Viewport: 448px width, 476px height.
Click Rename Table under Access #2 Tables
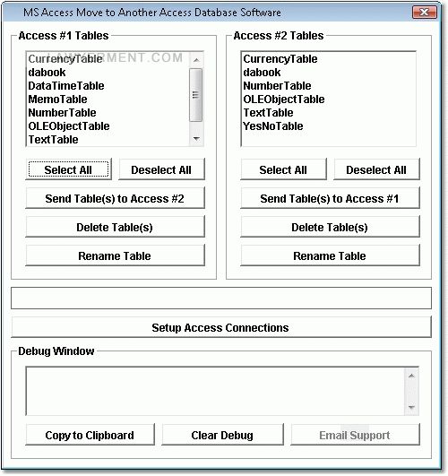pyautogui.click(x=331, y=255)
